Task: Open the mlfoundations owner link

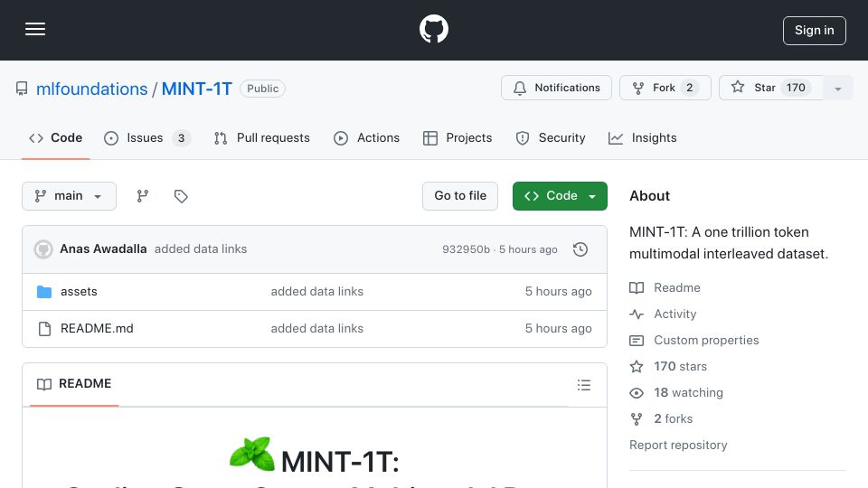Action: point(92,89)
